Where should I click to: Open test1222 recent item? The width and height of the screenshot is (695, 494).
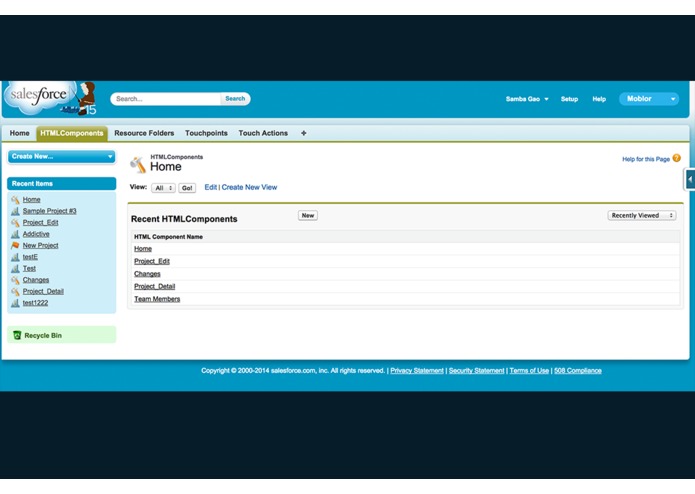(x=35, y=303)
